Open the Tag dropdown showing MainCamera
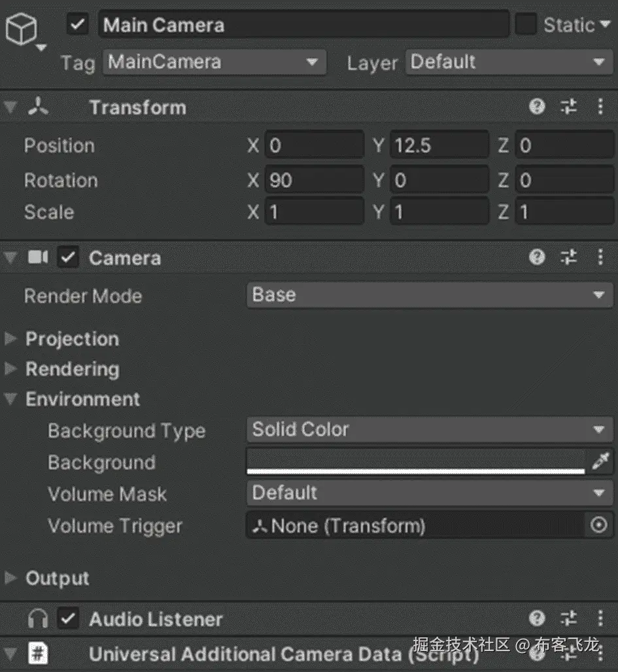 click(x=214, y=63)
